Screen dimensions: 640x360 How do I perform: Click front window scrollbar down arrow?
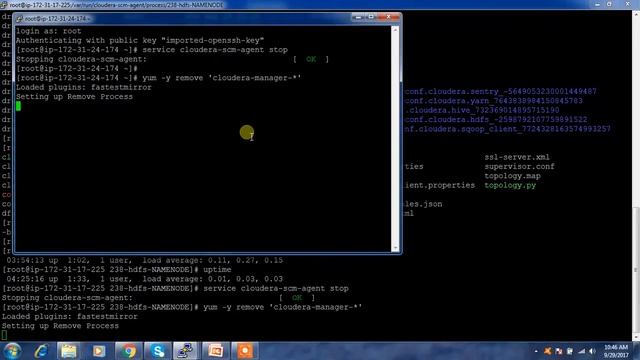[x=395, y=248]
